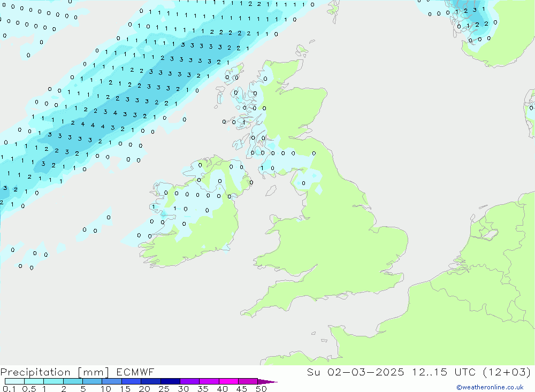The image size is (535, 392).
Task: Click the '(12+03)' forecast offset text
Action: click(x=507, y=372)
